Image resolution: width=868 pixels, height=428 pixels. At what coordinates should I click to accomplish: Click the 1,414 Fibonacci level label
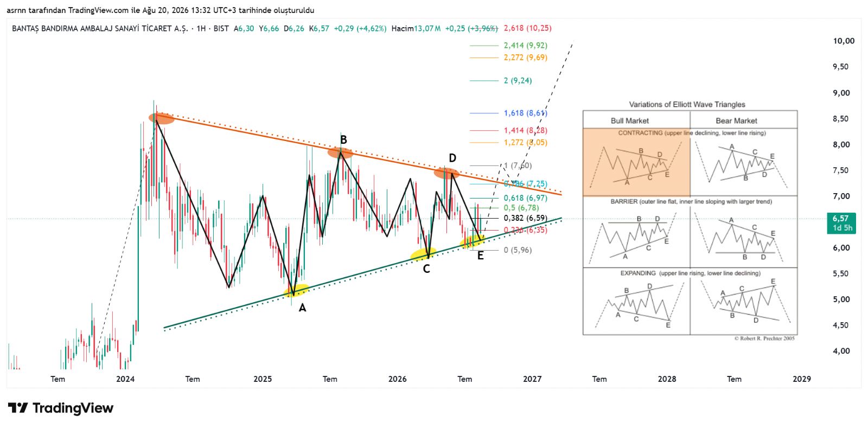tap(525, 131)
